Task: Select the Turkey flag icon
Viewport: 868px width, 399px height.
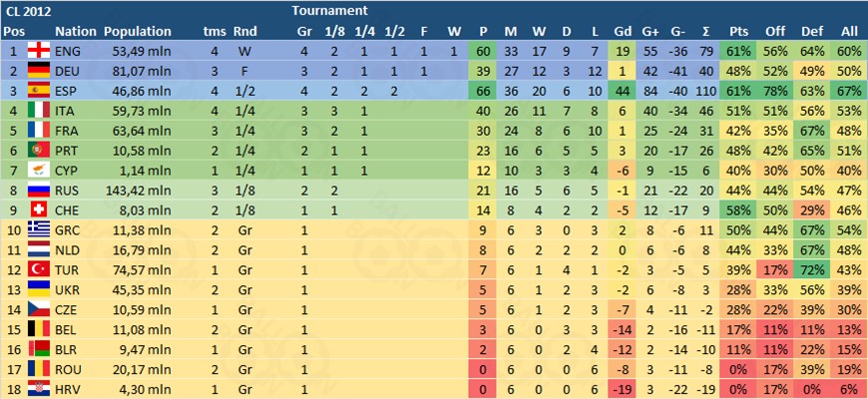Action: 39,268
